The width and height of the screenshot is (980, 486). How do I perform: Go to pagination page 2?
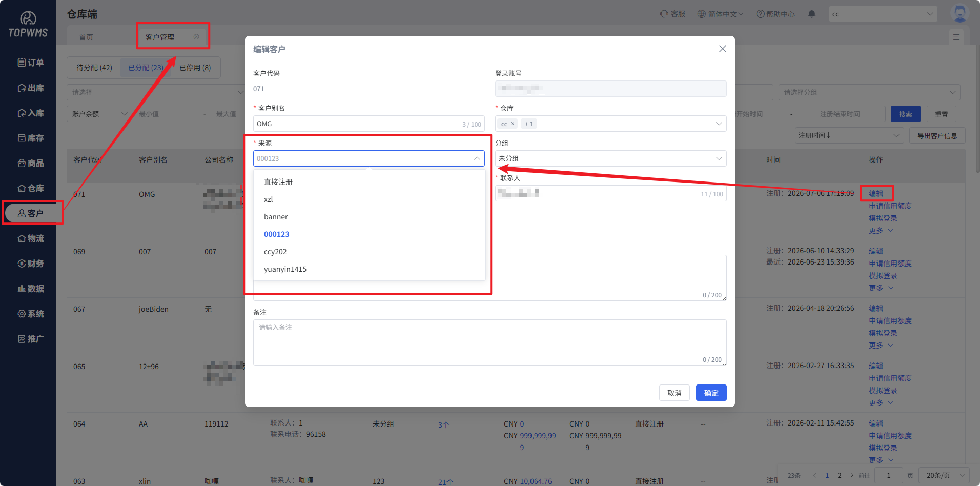point(840,475)
